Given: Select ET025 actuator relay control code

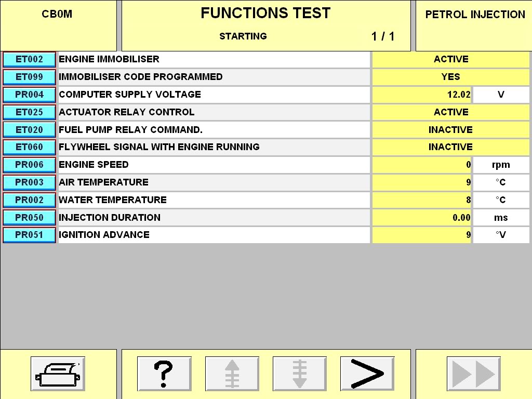Looking at the screenshot, I should 29,112.
